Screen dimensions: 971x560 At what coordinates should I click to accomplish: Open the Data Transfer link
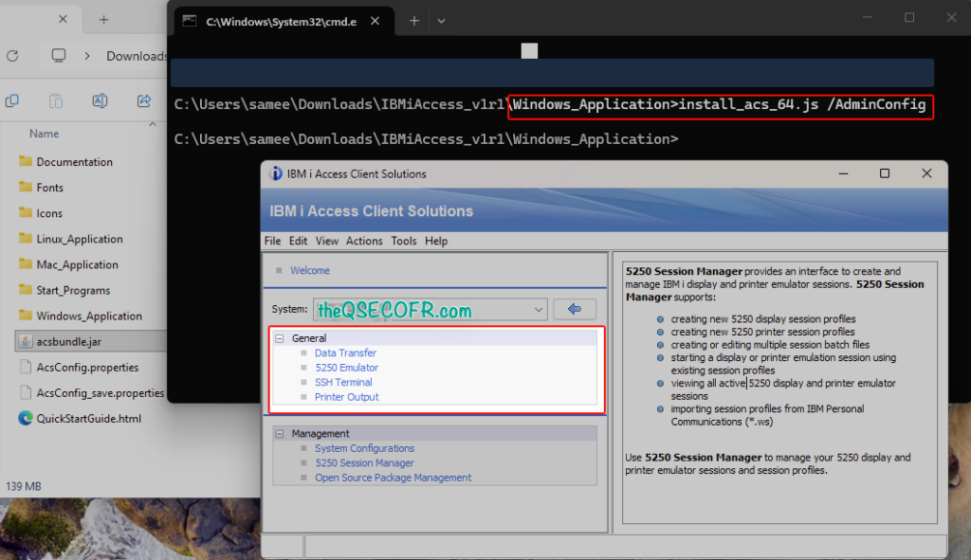(345, 352)
